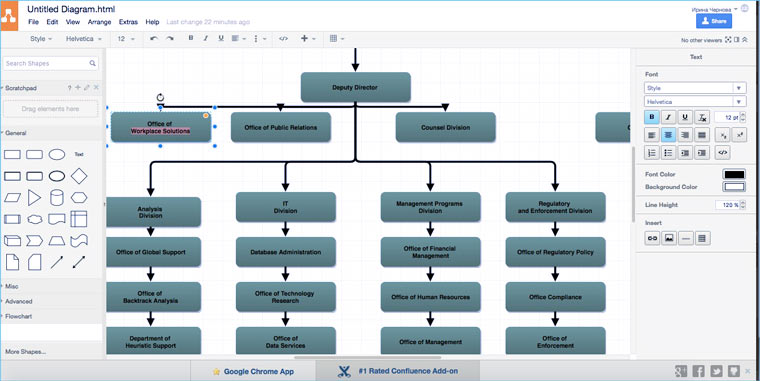Toggle Underline in the Text panel
The height and width of the screenshot is (381, 760).
click(685, 117)
